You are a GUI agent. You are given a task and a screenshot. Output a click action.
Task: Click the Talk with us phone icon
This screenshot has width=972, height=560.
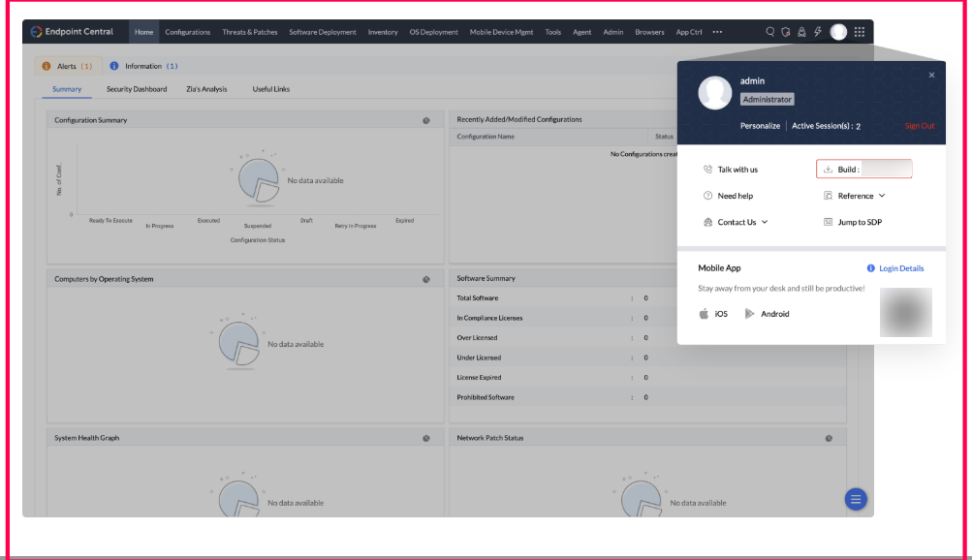(x=707, y=170)
